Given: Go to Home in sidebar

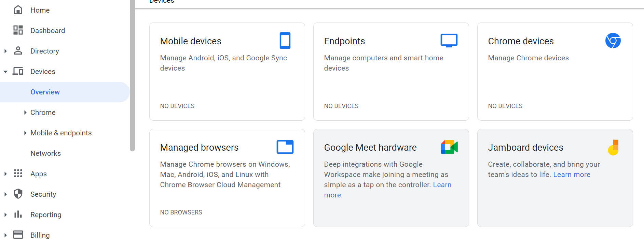Looking at the screenshot, I should click(x=40, y=10).
